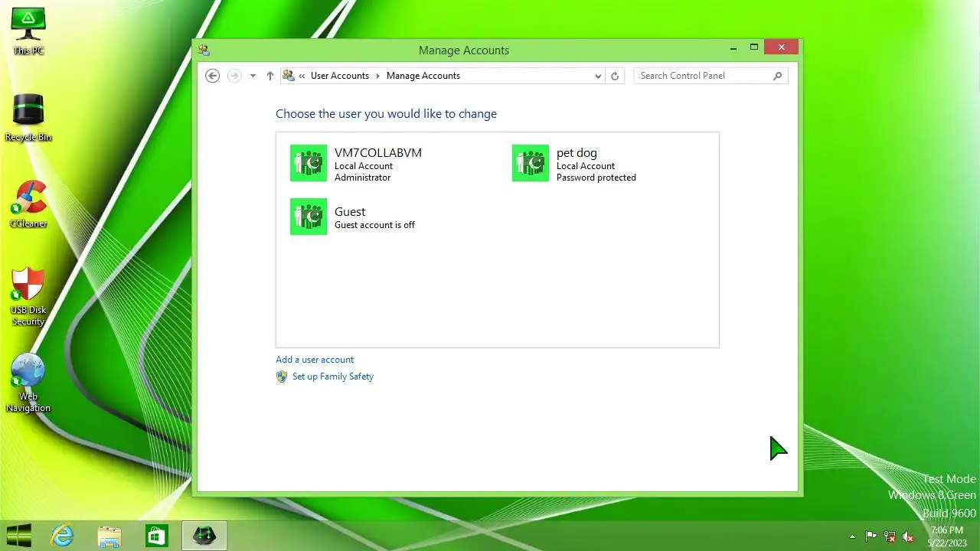Click the Forward navigation arrow
980x551 pixels.
click(235, 76)
